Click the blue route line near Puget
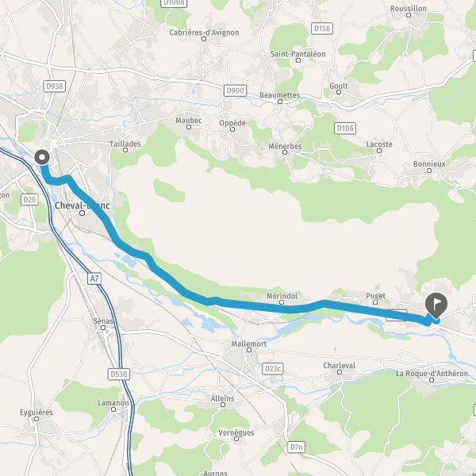 point(375,309)
